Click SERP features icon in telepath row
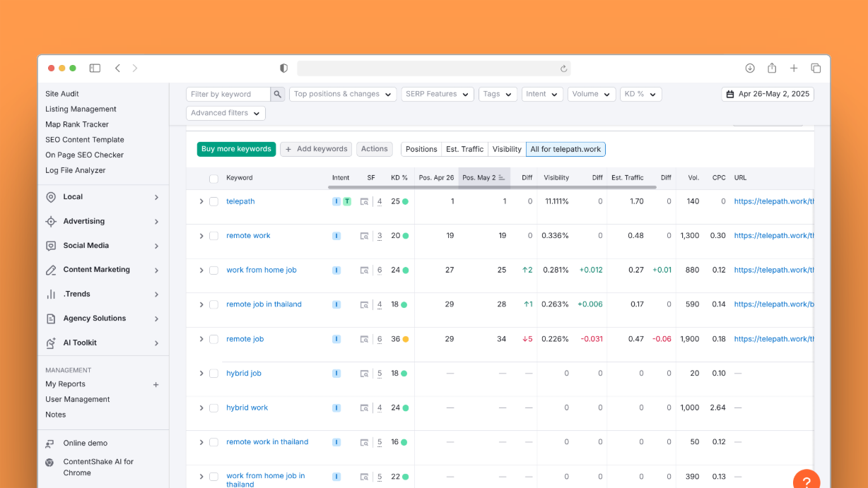868x488 pixels. pyautogui.click(x=364, y=201)
